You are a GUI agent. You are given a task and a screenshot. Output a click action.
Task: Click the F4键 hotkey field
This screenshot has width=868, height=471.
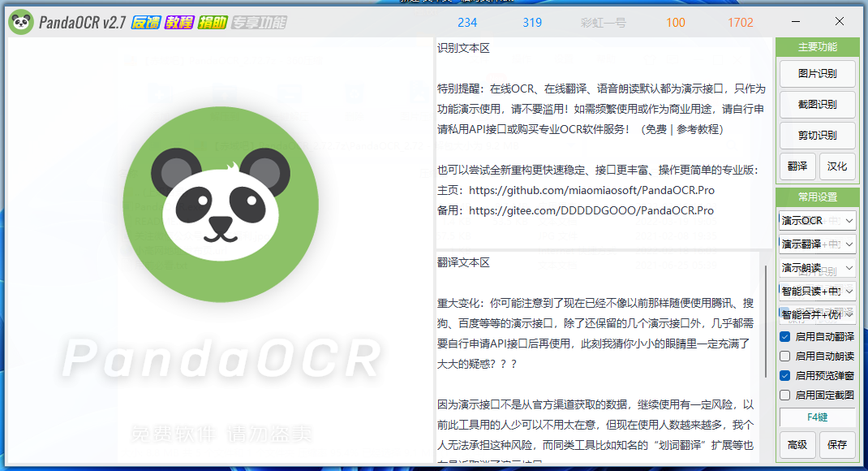[817, 417]
